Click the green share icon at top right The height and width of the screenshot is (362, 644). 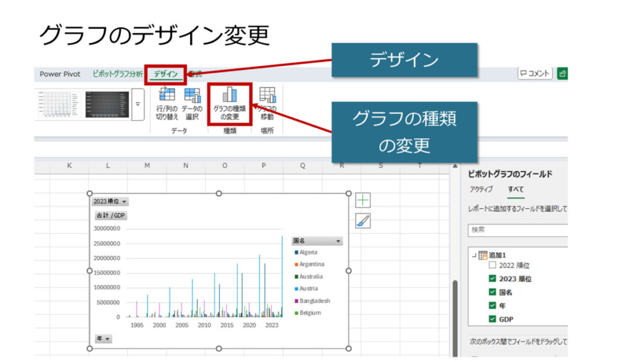coord(562,74)
